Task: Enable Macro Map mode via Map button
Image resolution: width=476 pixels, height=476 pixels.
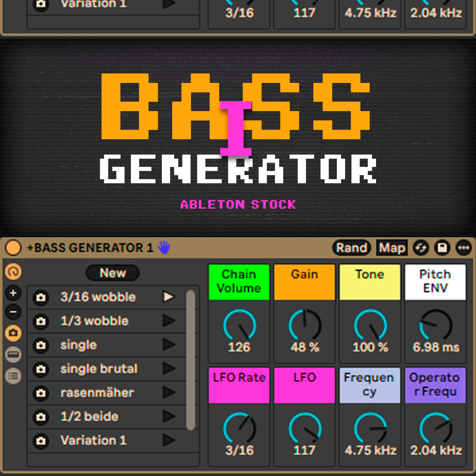Action: [x=392, y=248]
